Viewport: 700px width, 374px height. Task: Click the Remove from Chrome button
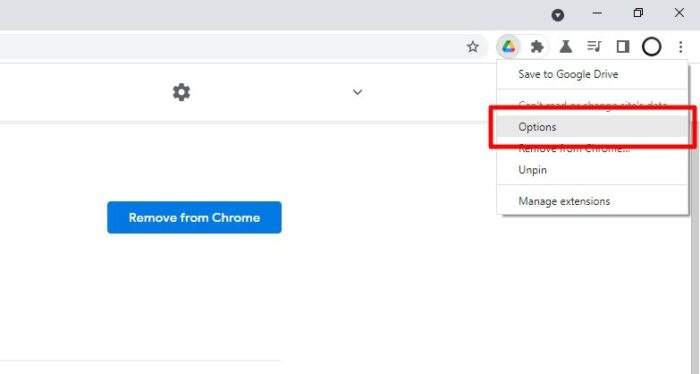click(194, 217)
